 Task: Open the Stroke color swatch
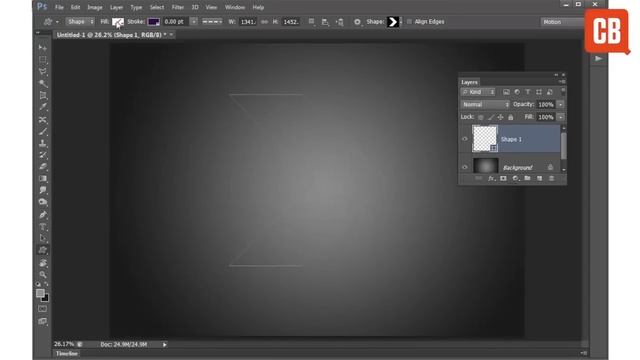pyautogui.click(x=154, y=22)
